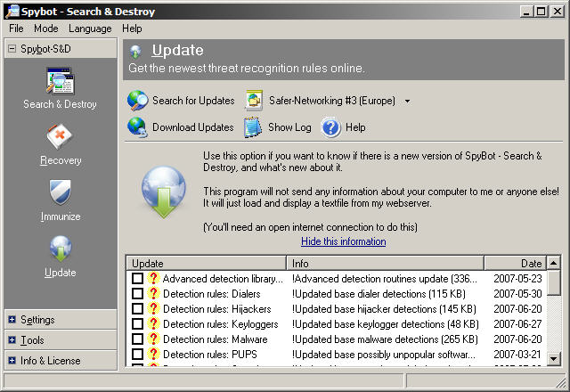The image size is (570, 392).
Task: Click the blue Help question mark icon
Action: [330, 127]
